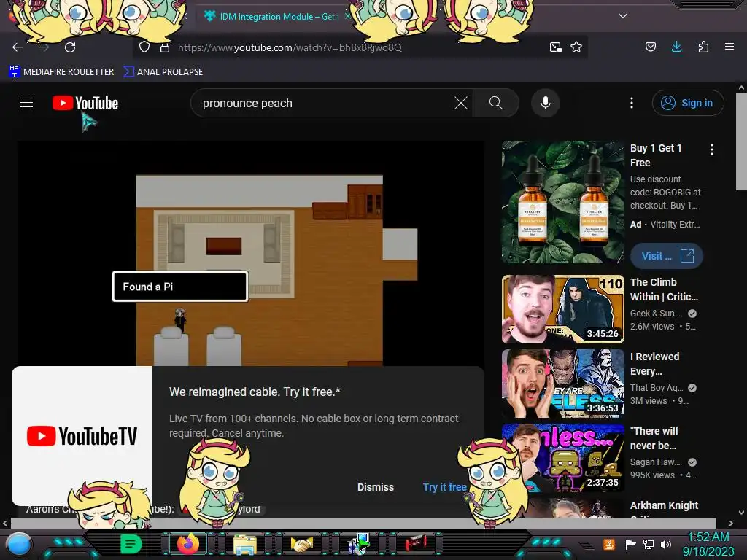Open the Windows Start orb
The image size is (747, 560).
point(19,545)
